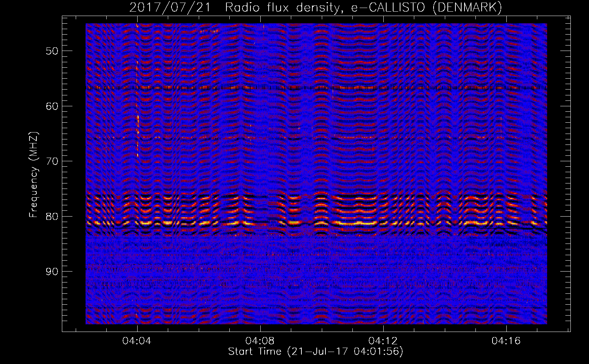Click the plot title '2017/07/21 Radio flux density'

(316, 8)
